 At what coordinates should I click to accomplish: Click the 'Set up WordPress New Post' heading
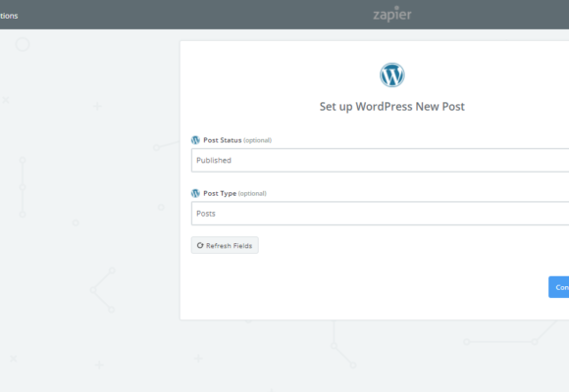391,107
